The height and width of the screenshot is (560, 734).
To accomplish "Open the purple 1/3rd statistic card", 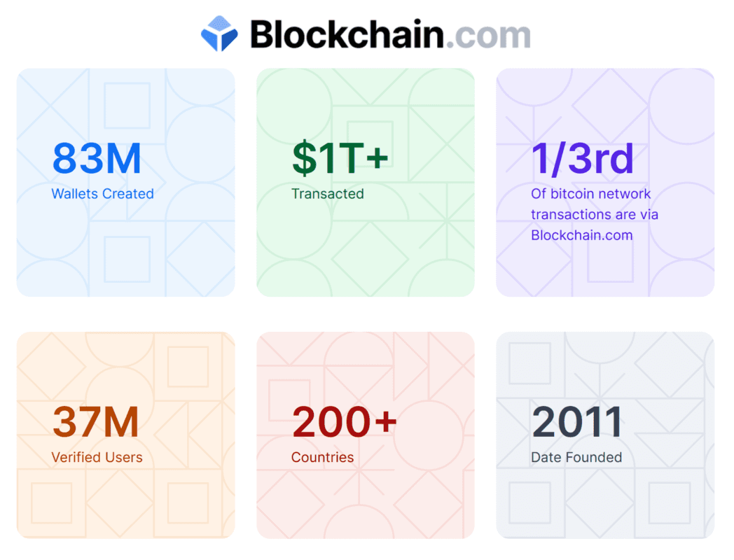I will click(x=605, y=183).
